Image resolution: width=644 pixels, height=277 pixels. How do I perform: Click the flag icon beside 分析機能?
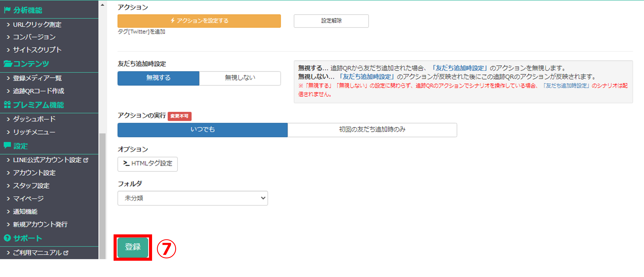(7, 10)
